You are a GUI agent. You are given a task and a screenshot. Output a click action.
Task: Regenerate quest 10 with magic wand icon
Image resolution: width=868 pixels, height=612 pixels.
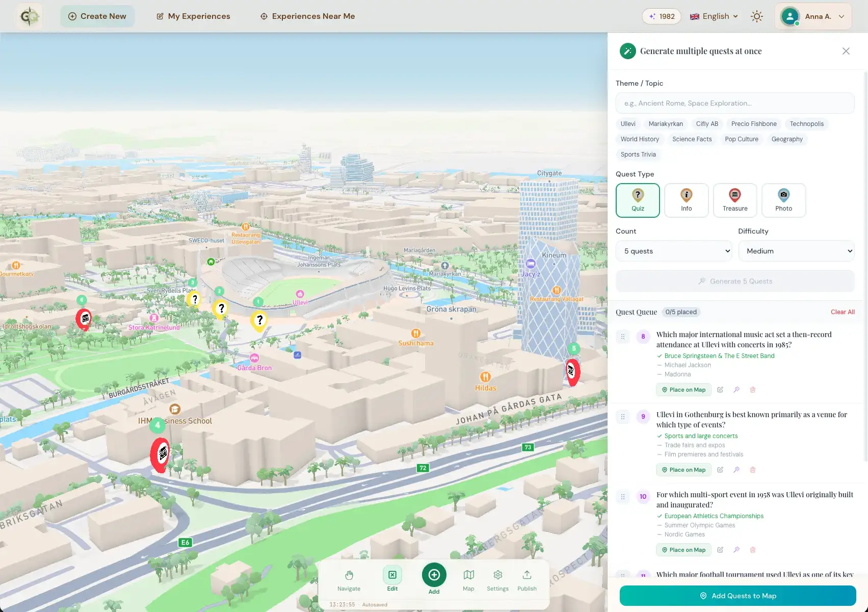tap(737, 550)
